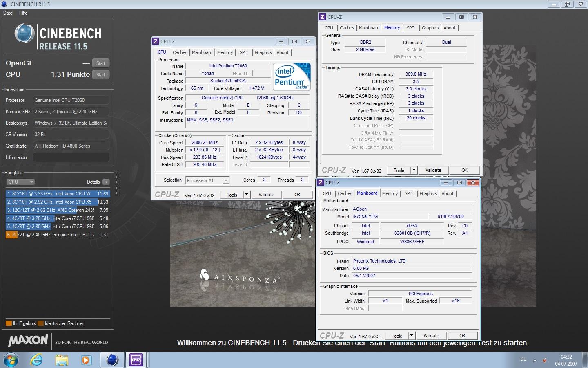Click the Action Center flag tray icon
The width and height of the screenshot is (588, 368).
545,360
